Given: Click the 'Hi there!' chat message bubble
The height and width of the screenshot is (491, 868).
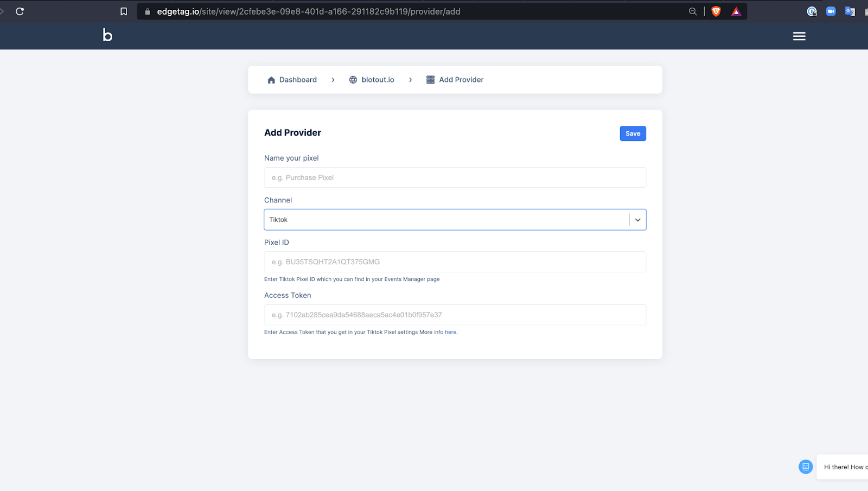Looking at the screenshot, I should pyautogui.click(x=843, y=467).
